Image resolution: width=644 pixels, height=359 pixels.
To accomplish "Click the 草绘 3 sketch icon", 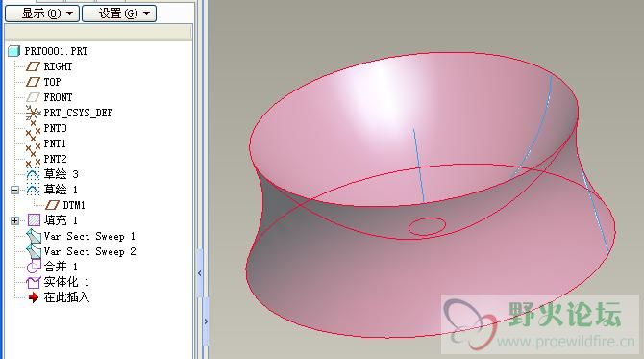I will tap(33, 174).
